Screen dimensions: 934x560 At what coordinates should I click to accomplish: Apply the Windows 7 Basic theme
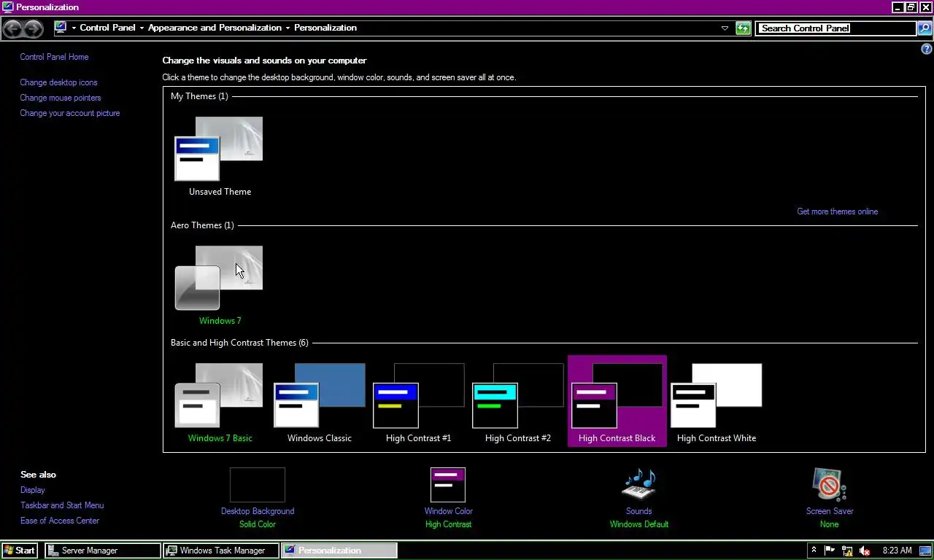click(x=220, y=402)
